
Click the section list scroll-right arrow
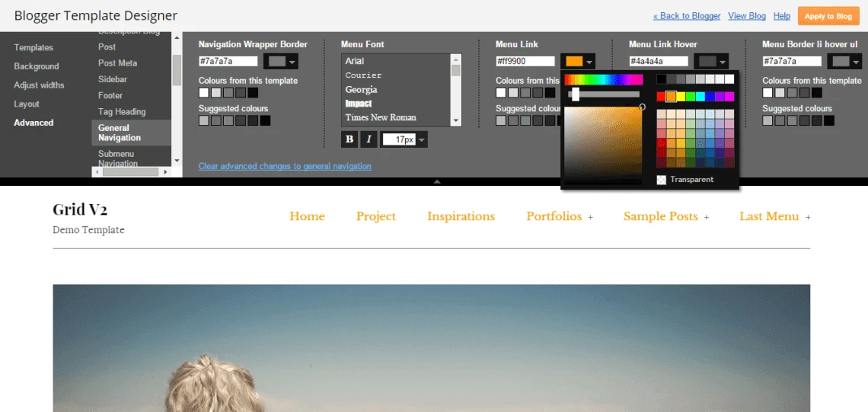coord(165,172)
